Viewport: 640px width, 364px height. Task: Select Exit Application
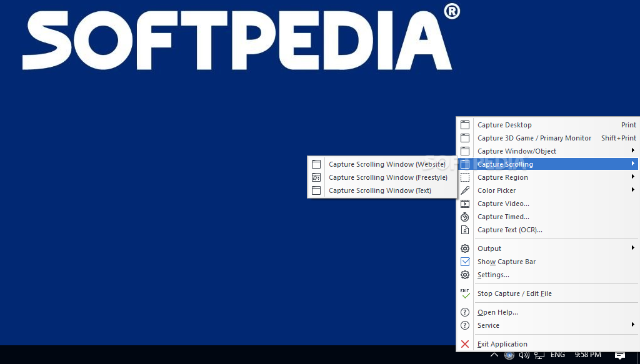click(547, 344)
